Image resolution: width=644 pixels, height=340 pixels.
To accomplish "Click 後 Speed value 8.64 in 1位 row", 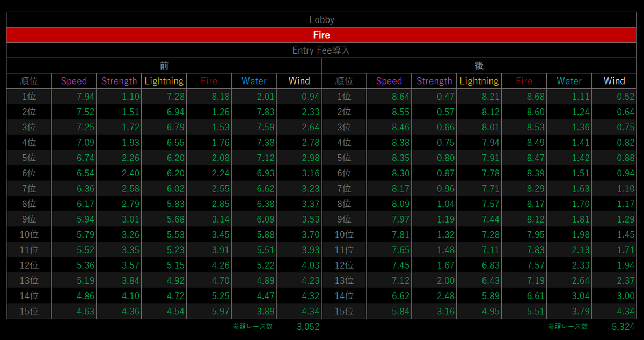I will pos(400,97).
